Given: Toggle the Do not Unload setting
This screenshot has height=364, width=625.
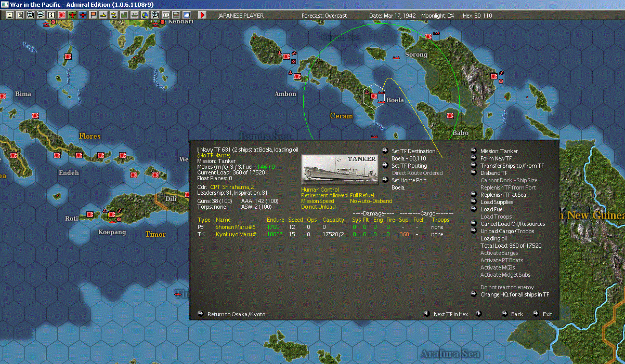Looking at the screenshot, I should point(318,207).
